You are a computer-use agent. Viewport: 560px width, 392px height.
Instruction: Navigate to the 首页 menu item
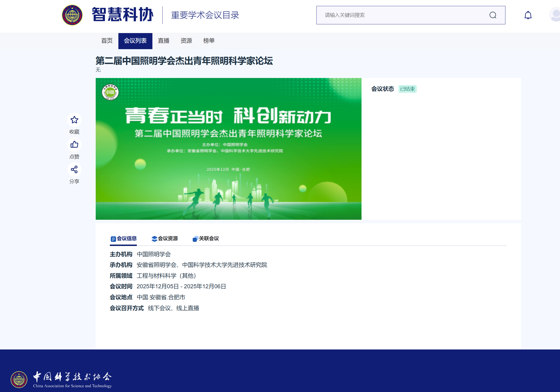pyautogui.click(x=107, y=41)
